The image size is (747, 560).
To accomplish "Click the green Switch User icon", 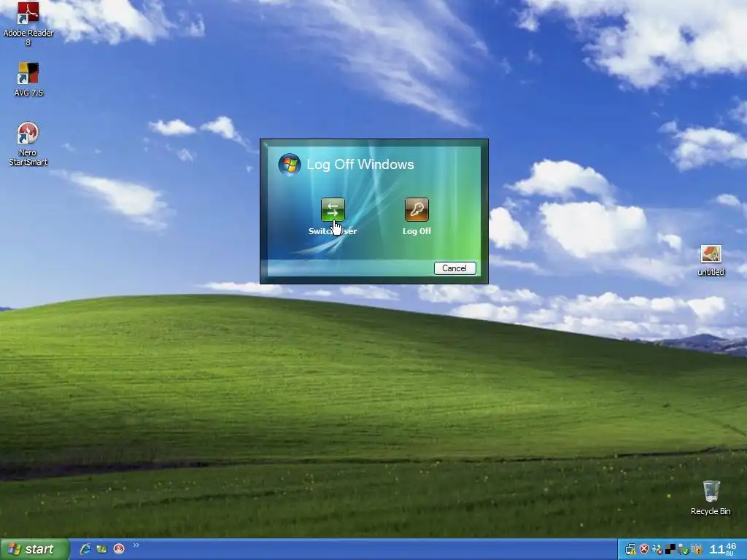I will [x=333, y=209].
